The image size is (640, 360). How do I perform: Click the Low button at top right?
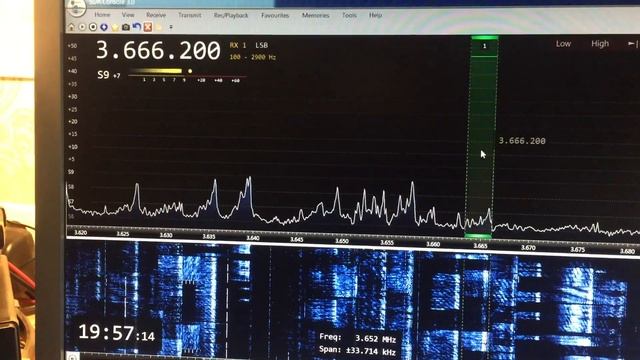pos(563,44)
